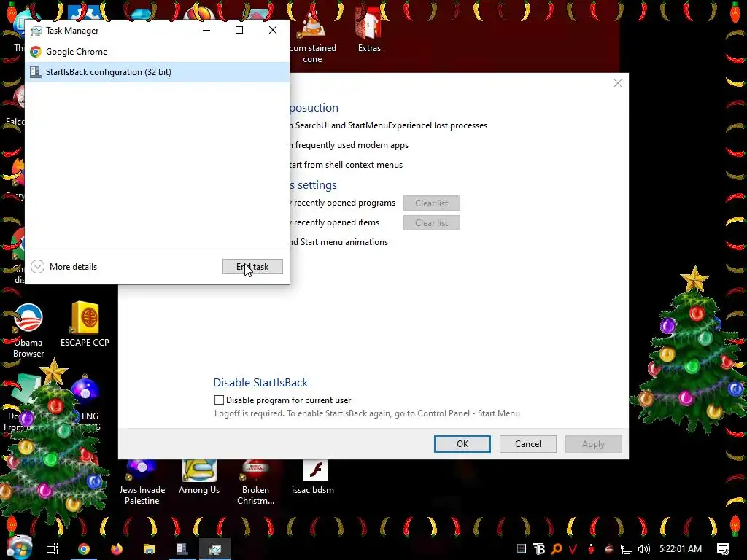Click the shell context menus option text
Image resolution: width=747 pixels, height=560 pixels.
coord(347,165)
